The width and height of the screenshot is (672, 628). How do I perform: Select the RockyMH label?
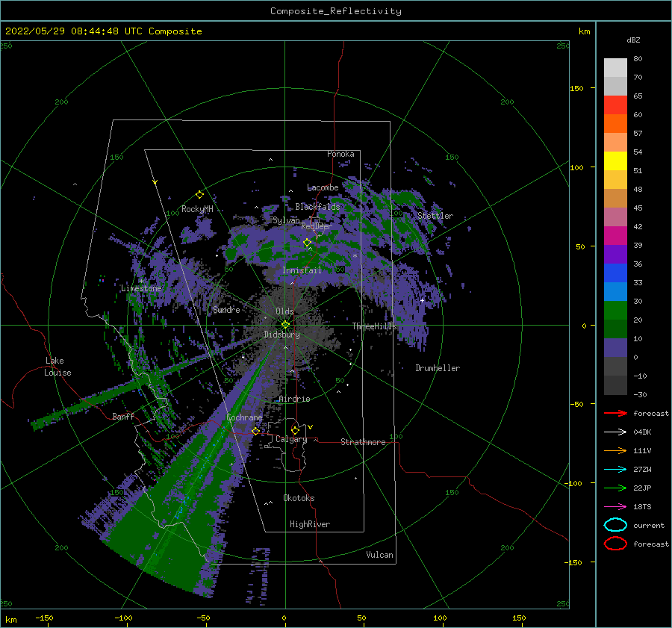[x=197, y=209]
